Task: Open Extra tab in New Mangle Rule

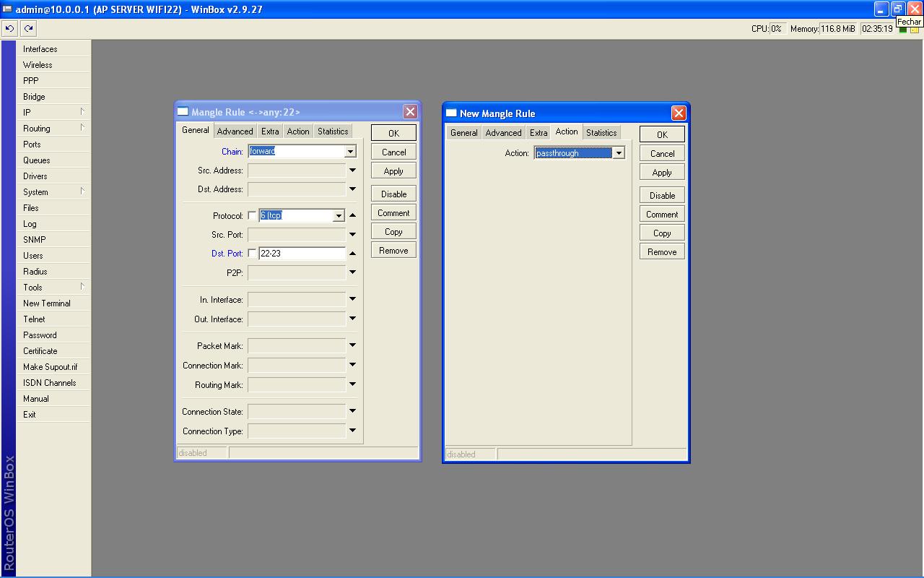Action: 539,133
